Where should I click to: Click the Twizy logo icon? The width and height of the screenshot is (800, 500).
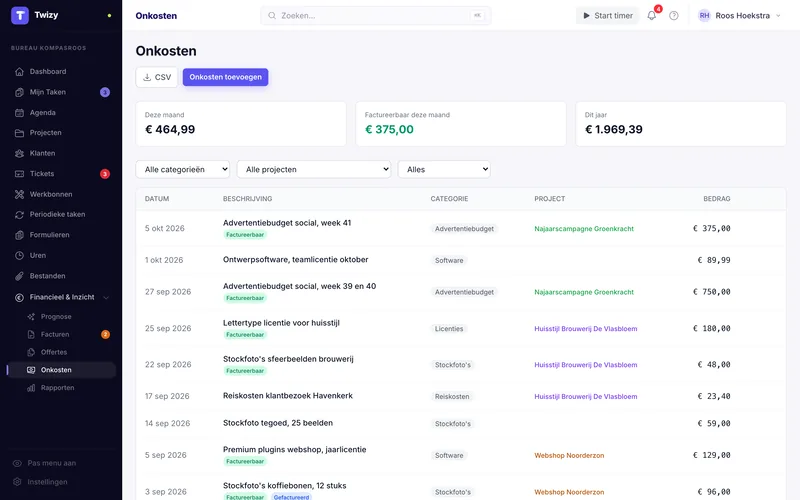[20, 15]
